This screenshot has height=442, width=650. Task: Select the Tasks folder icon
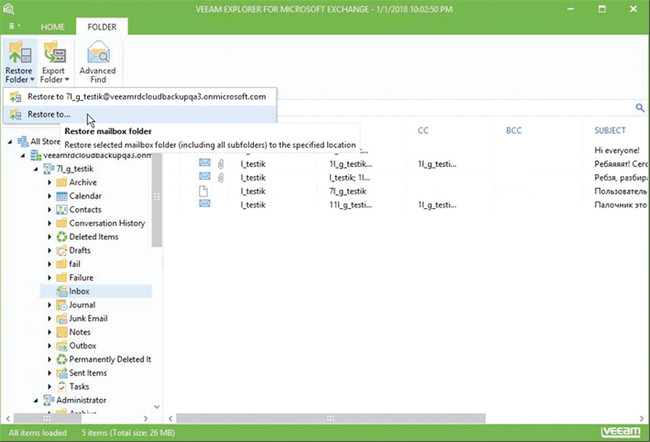61,386
